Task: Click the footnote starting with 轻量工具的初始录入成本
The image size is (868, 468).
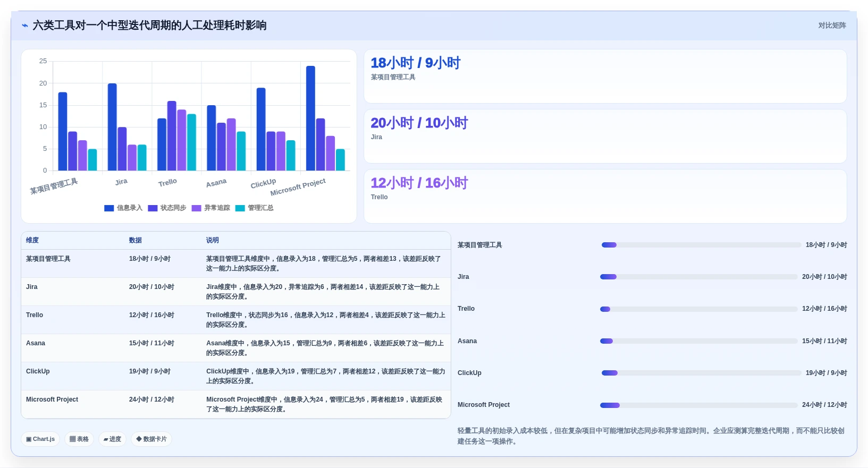Action: pyautogui.click(x=651, y=436)
